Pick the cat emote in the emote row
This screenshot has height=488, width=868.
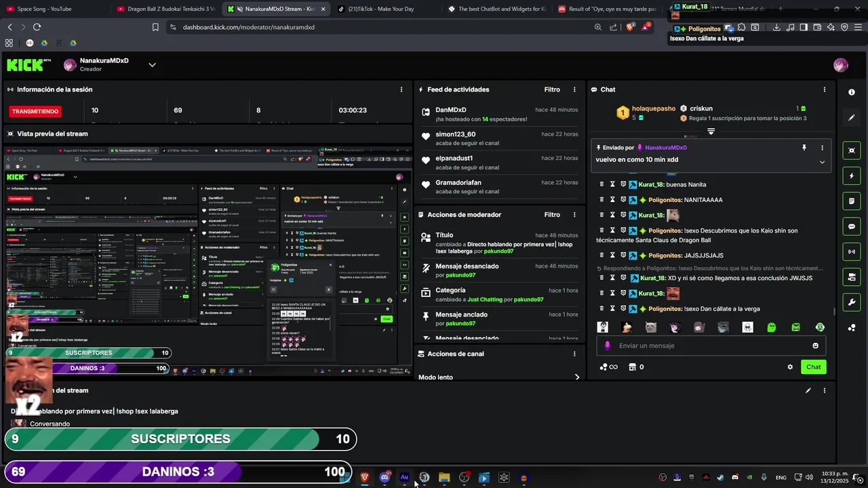[x=651, y=327]
